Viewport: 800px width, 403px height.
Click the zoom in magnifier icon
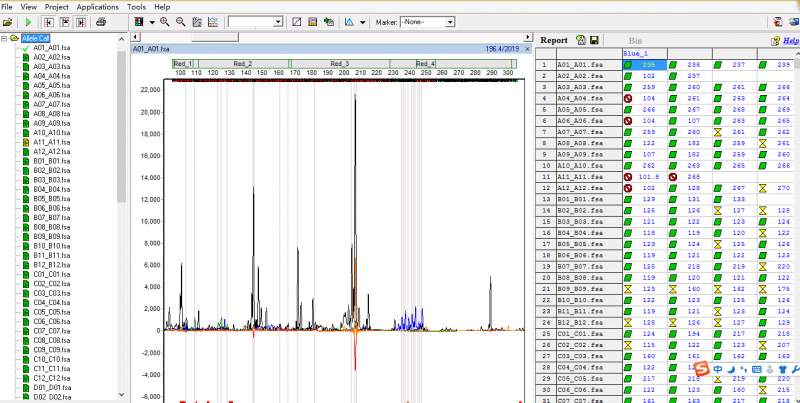tap(163, 21)
